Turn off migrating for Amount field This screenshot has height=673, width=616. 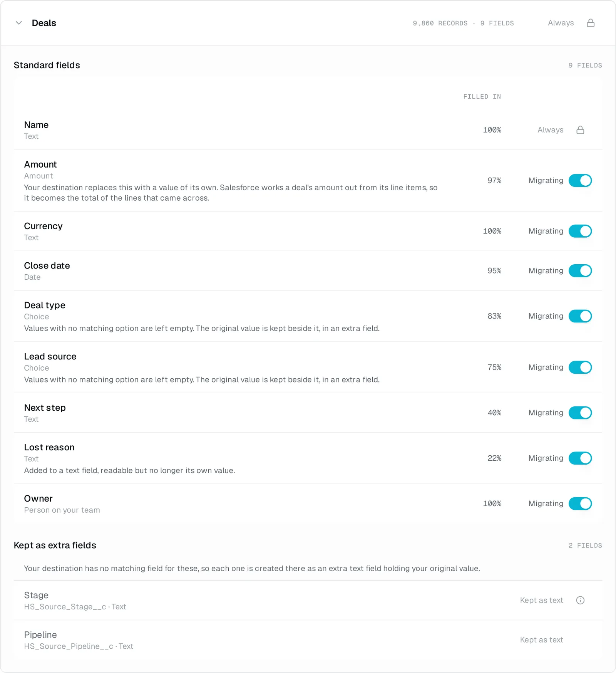point(580,180)
